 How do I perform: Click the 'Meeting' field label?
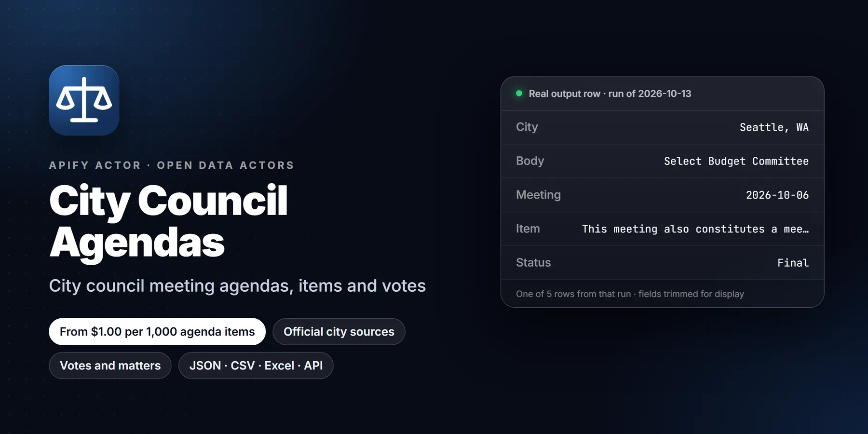pyautogui.click(x=538, y=195)
